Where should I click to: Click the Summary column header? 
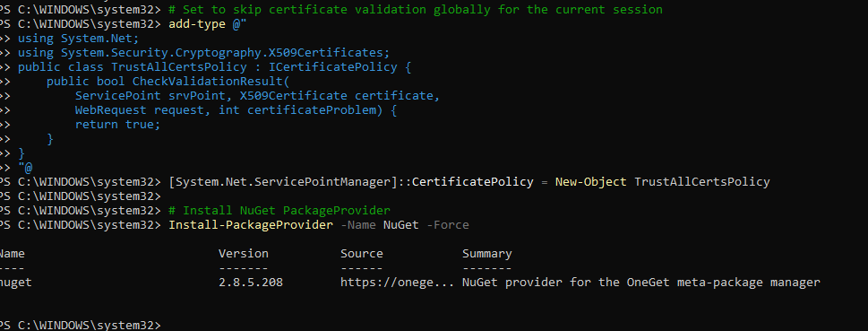[487, 254]
